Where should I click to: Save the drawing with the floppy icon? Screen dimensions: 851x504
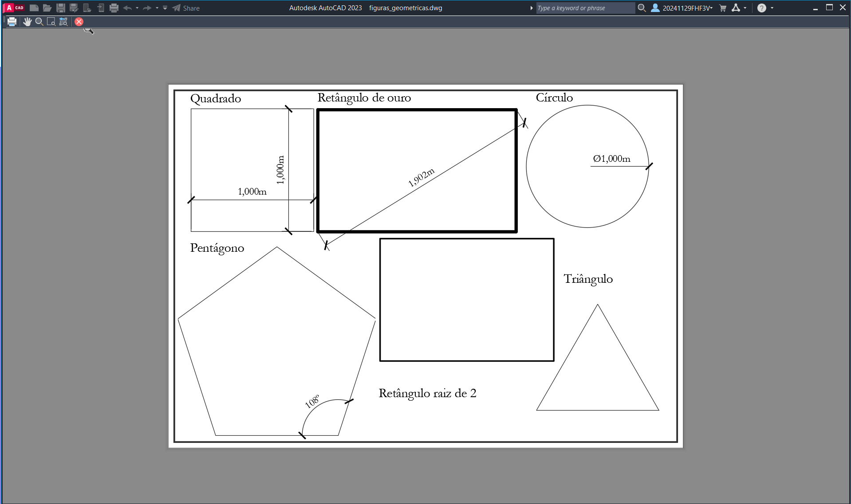click(61, 8)
